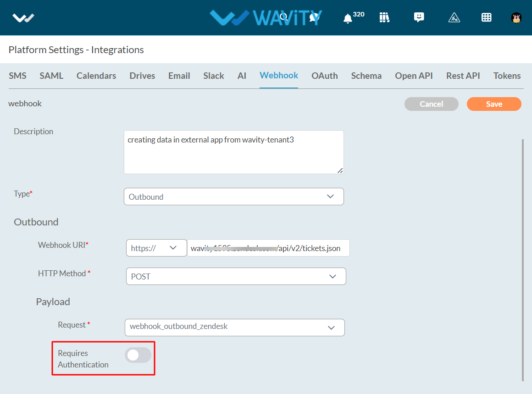The height and width of the screenshot is (394, 532).
Task: Click into the Description text area
Action: (x=234, y=152)
